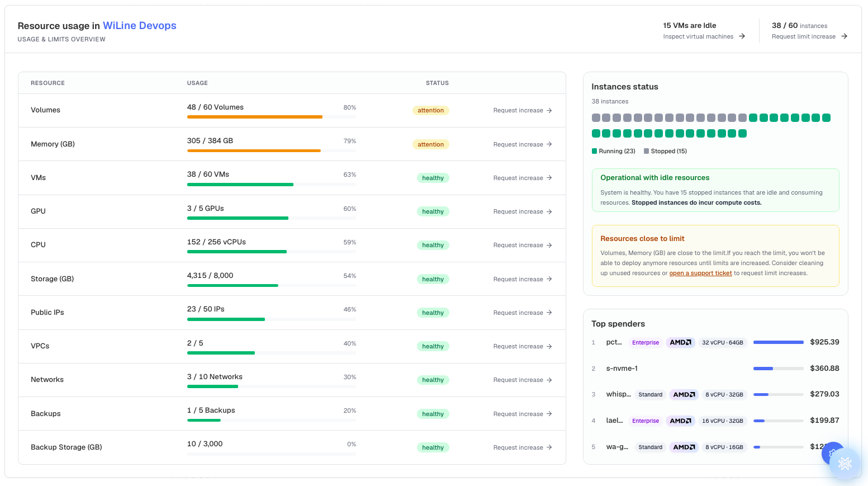Click the Enterprise tag on lael... row
Viewport: 868px width, 486px height.
coord(646,421)
